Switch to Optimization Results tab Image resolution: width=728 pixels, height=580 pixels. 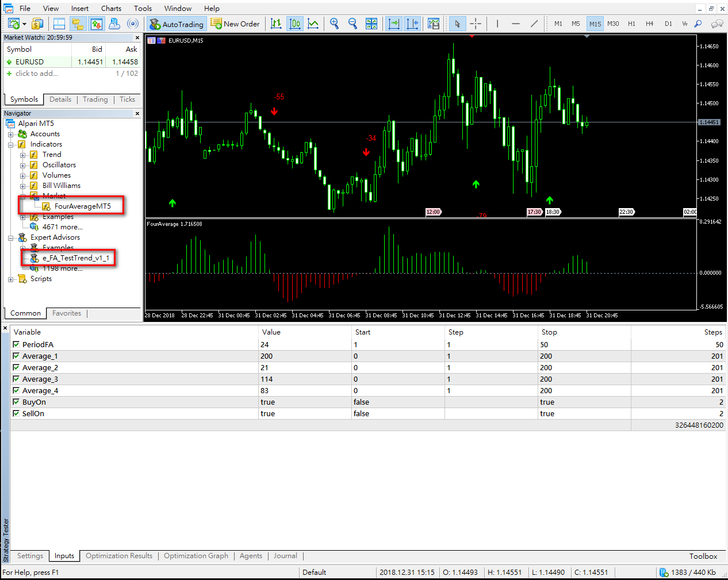119,556
